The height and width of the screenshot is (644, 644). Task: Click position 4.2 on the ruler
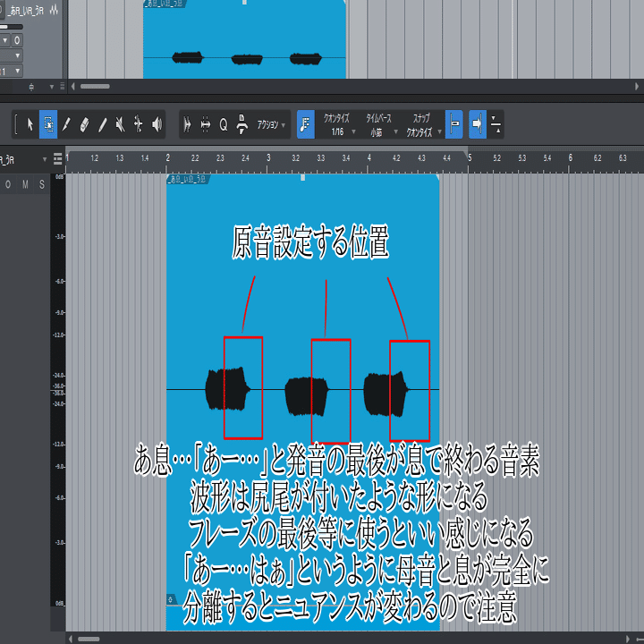396,158
